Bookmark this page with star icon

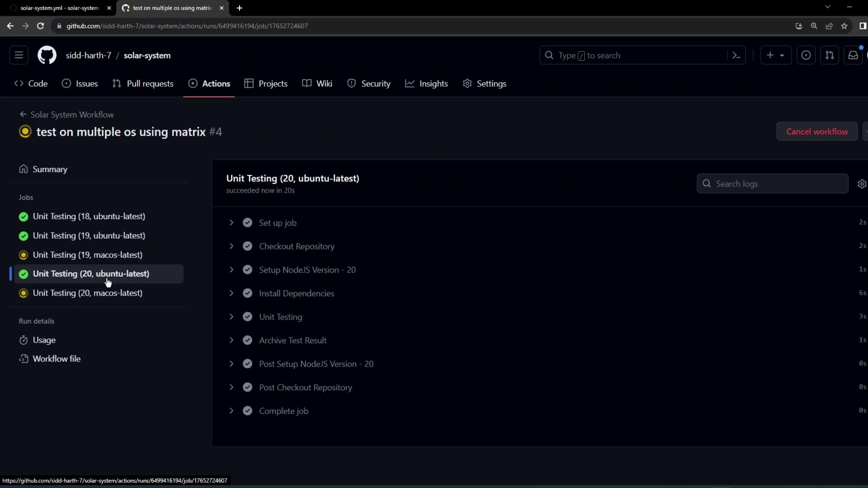(844, 26)
